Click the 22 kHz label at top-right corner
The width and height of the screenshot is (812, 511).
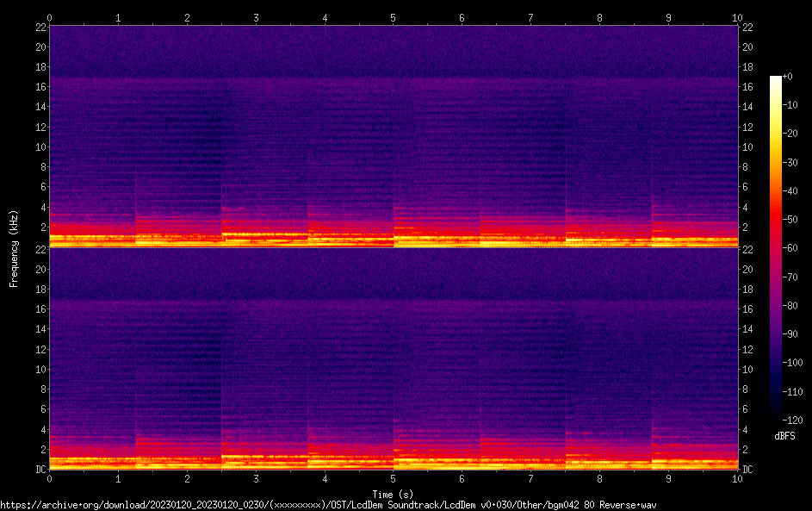pos(747,28)
